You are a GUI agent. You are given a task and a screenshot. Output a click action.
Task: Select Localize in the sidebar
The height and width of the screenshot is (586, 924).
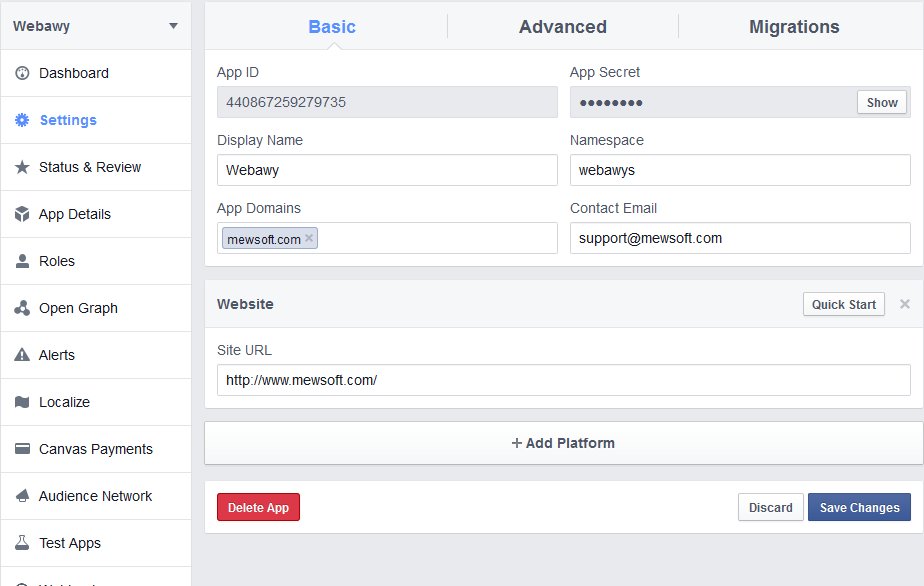(95, 402)
